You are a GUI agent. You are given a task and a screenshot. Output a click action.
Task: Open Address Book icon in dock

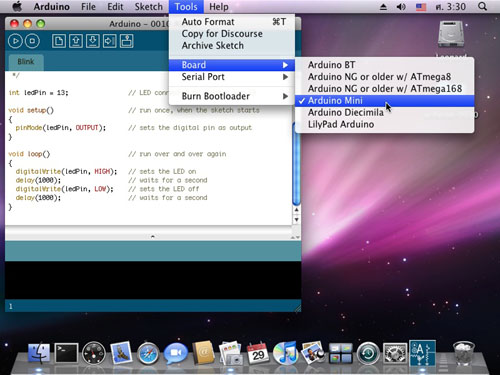click(203, 352)
